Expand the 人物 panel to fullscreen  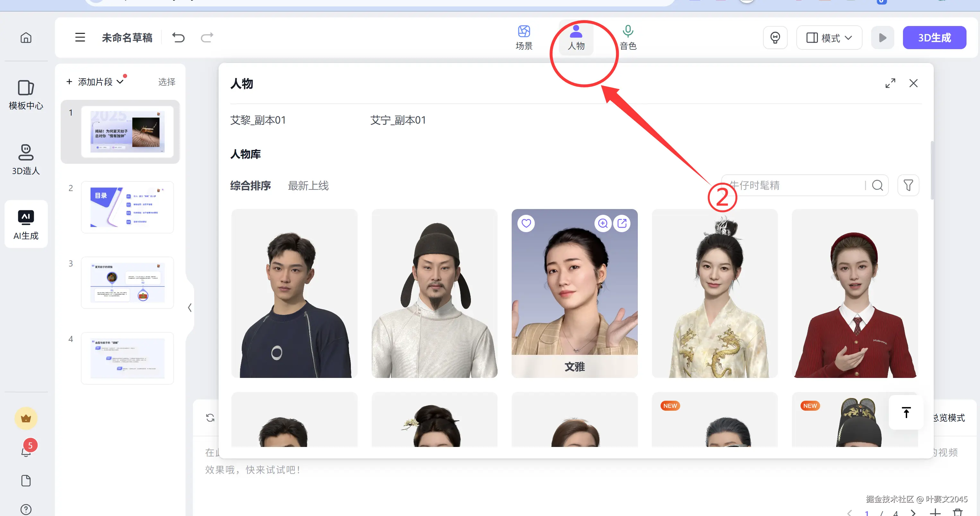[x=890, y=83]
